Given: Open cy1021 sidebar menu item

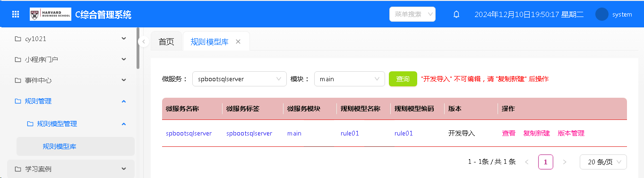Looking at the screenshot, I should tap(71, 39).
